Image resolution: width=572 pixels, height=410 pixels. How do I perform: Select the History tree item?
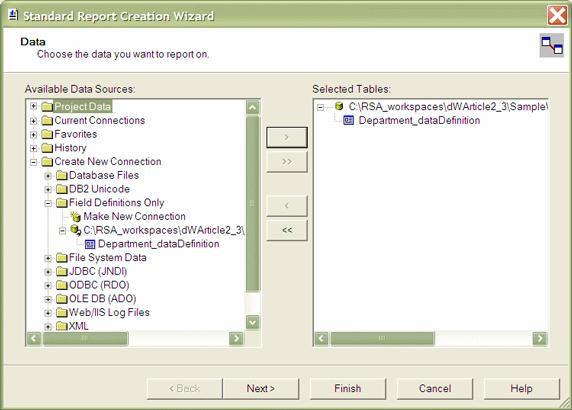point(70,148)
